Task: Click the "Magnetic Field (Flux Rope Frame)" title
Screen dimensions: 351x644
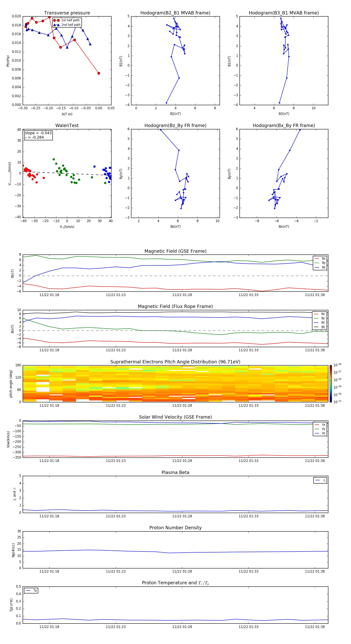Action: pos(175,307)
